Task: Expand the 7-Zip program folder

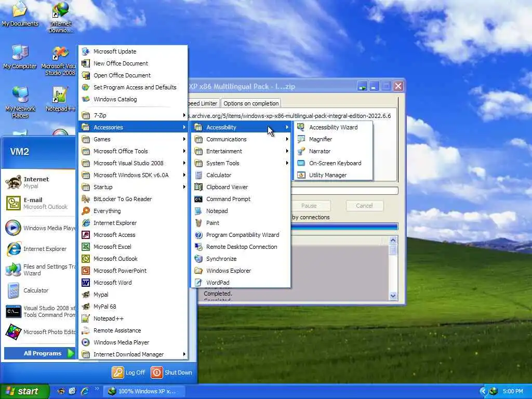Action: coord(134,115)
